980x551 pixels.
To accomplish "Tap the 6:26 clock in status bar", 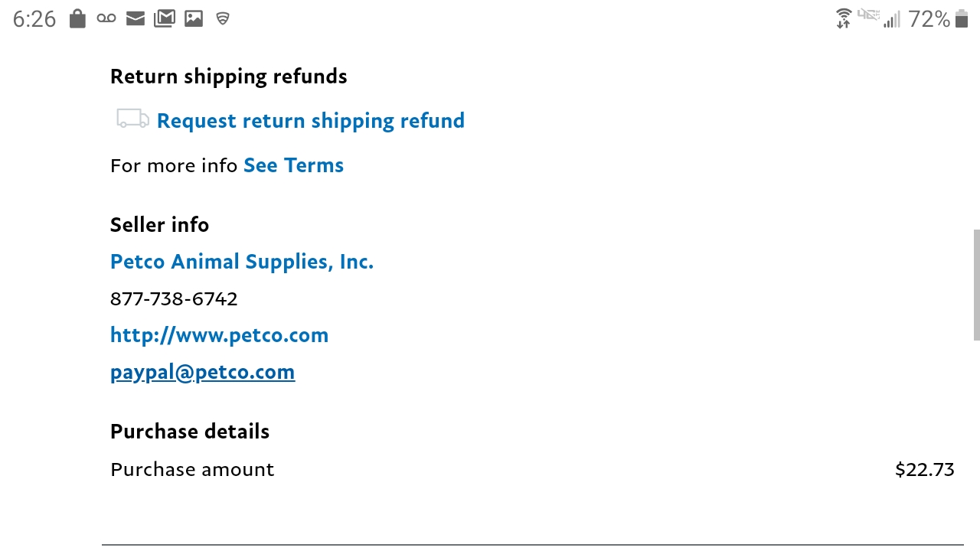I will [34, 19].
